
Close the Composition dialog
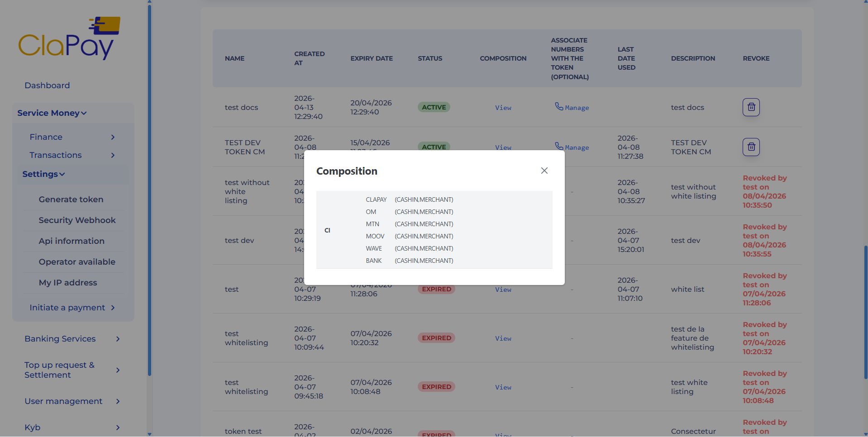pos(544,171)
